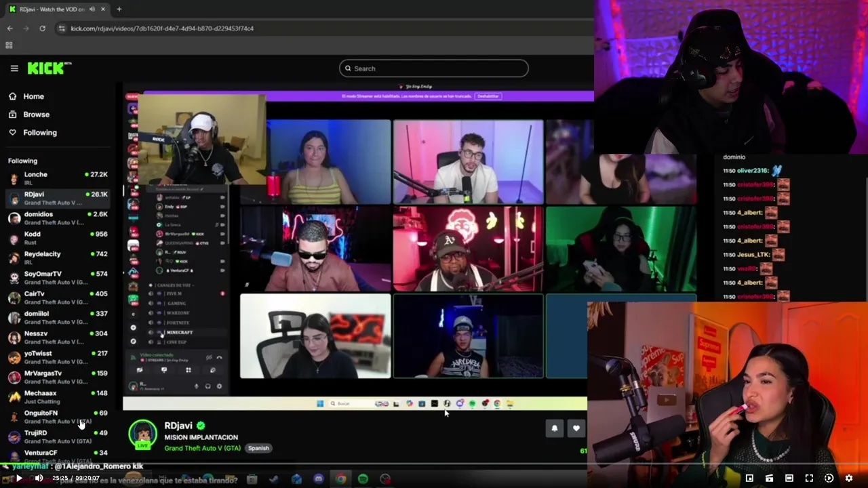Image resolution: width=868 pixels, height=488 pixels.
Task: Toggle Discord noise suppression icon
Action: tap(209, 357)
